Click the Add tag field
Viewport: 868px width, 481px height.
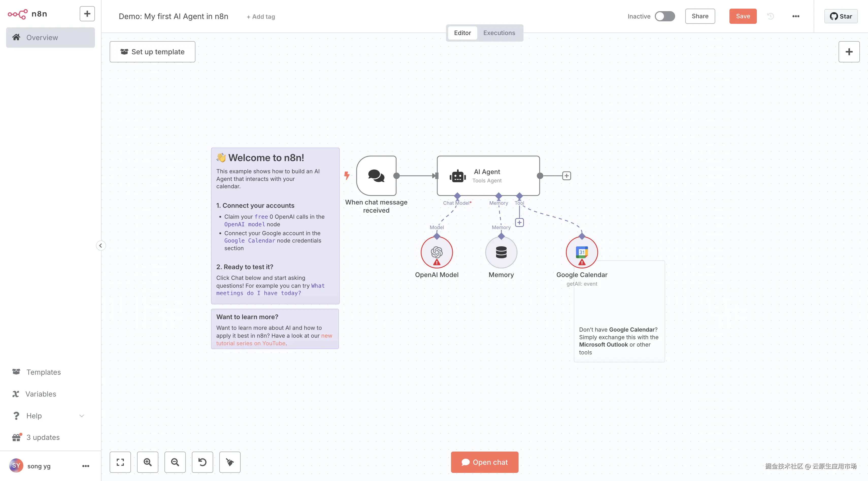pos(260,16)
